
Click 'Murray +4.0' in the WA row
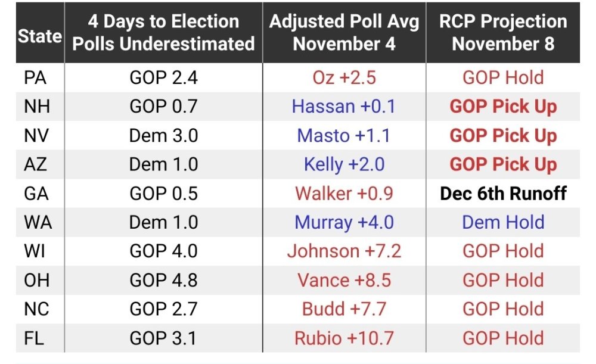tap(344, 222)
